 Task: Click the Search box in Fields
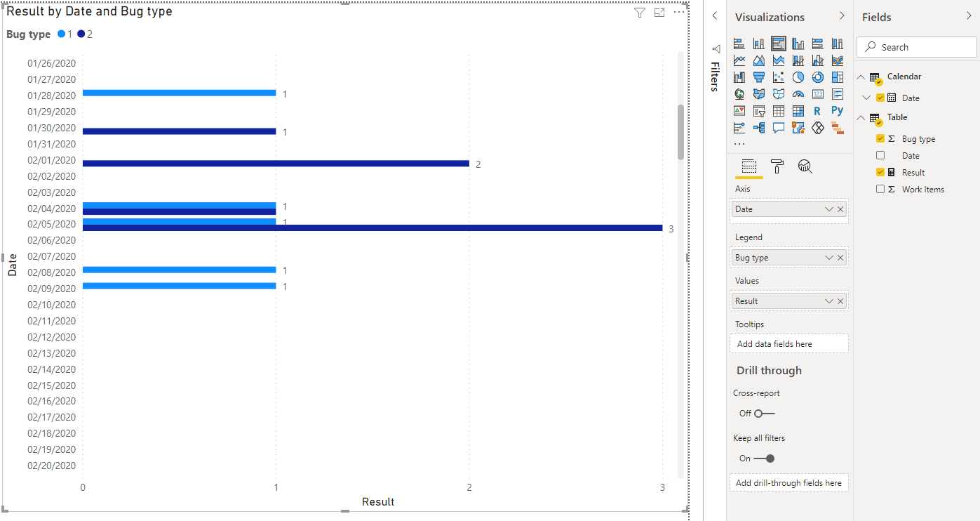click(x=917, y=47)
